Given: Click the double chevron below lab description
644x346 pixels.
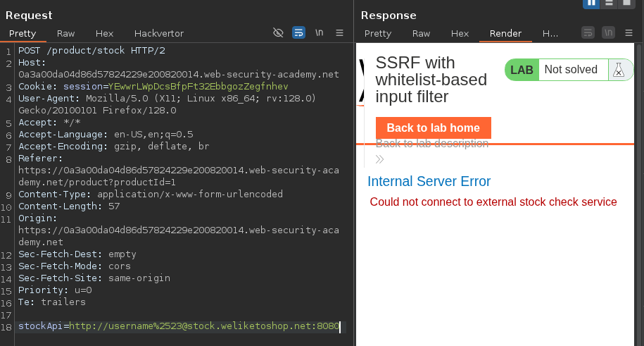Looking at the screenshot, I should [x=380, y=159].
